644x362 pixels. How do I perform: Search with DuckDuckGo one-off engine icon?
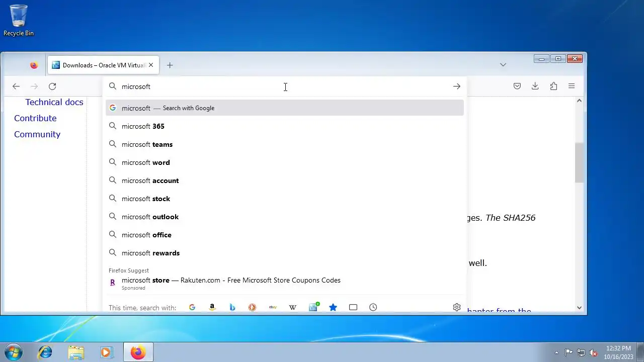[x=253, y=307]
